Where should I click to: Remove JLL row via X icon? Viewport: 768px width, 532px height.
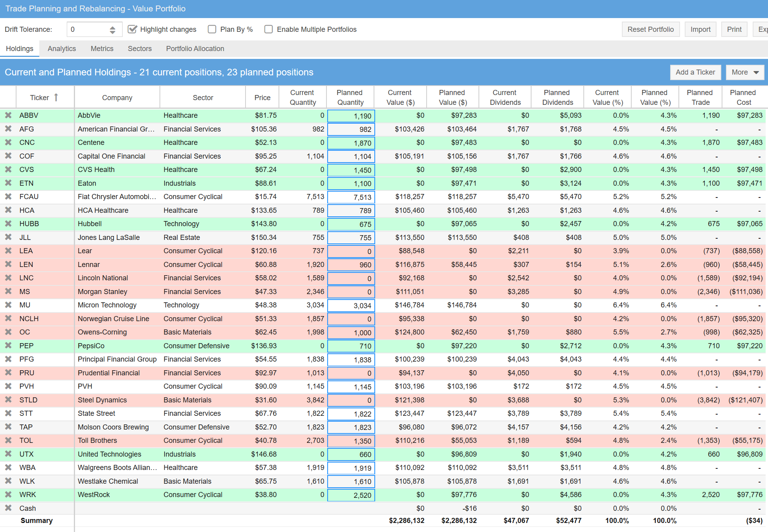point(8,237)
